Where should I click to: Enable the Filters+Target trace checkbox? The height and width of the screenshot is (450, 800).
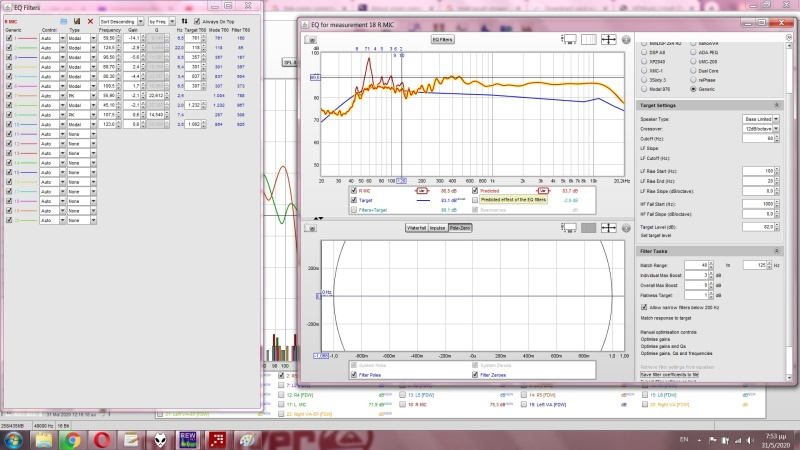(354, 210)
